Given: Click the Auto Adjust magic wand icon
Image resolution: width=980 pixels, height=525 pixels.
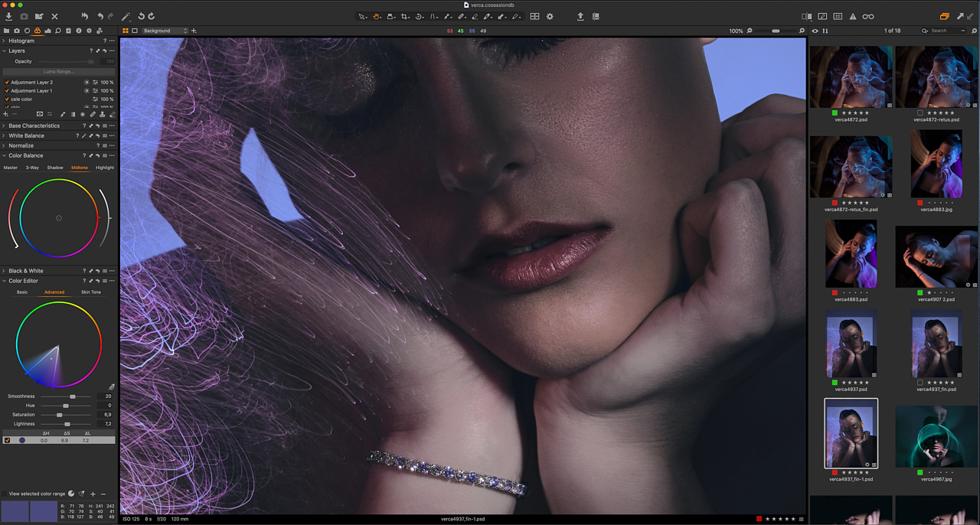Looking at the screenshot, I should point(126,16).
